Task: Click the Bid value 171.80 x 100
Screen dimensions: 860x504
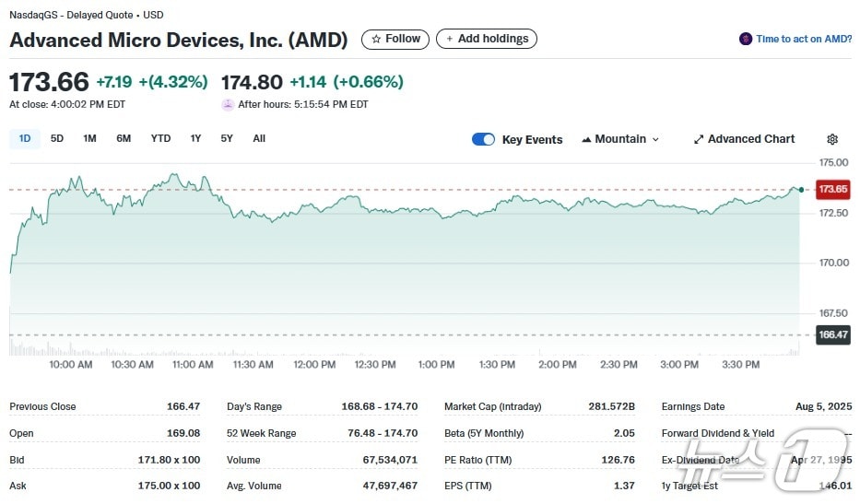Action: (169, 460)
